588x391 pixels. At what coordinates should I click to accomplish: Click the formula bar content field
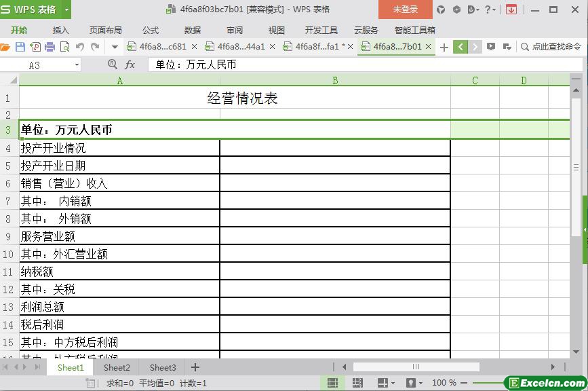(366, 65)
